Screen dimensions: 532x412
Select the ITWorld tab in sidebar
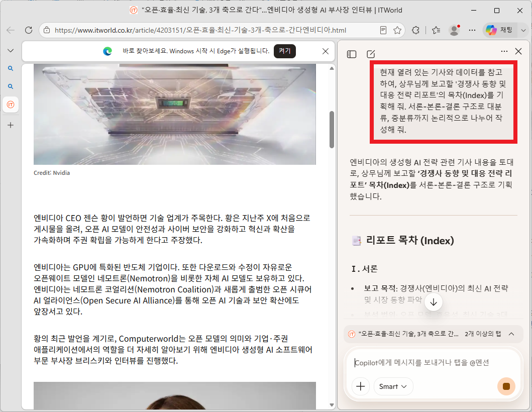[x=11, y=105]
